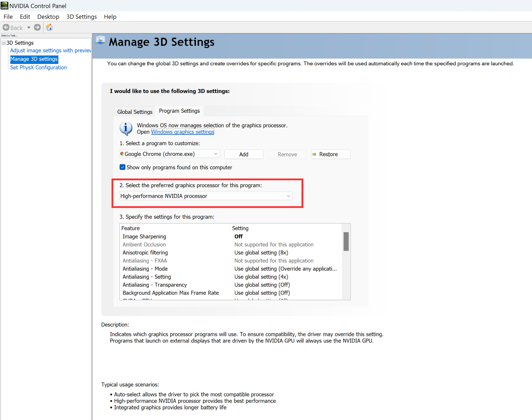Image resolution: width=532 pixels, height=420 pixels.
Task: Open the program selection dropdown
Action: [x=170, y=154]
